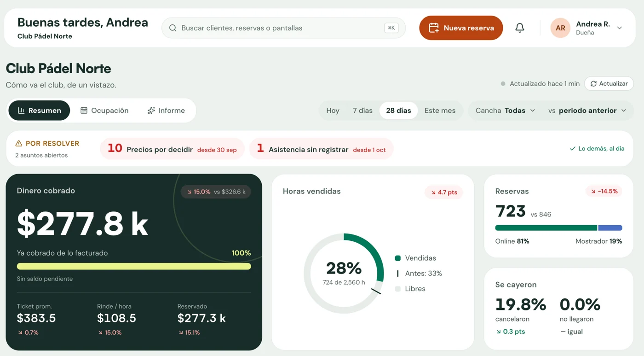
Task: Click the 723 reservas count
Action: point(511,211)
